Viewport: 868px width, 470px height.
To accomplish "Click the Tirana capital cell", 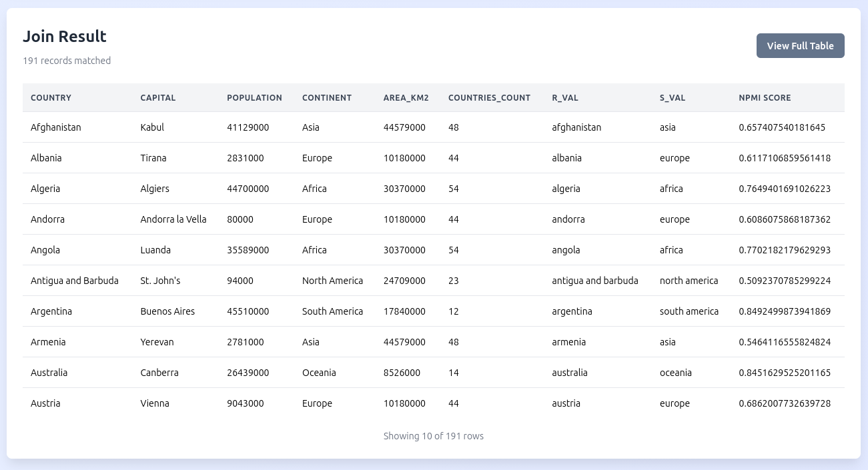I will pos(153,158).
